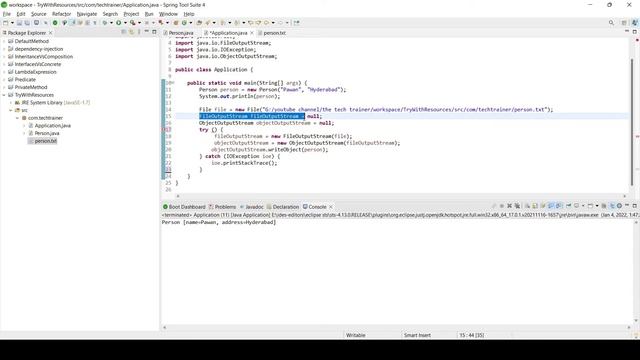The height and width of the screenshot is (360, 640).
Task: Toggle Link with Editor in Package Explorer
Action: coord(131,32)
